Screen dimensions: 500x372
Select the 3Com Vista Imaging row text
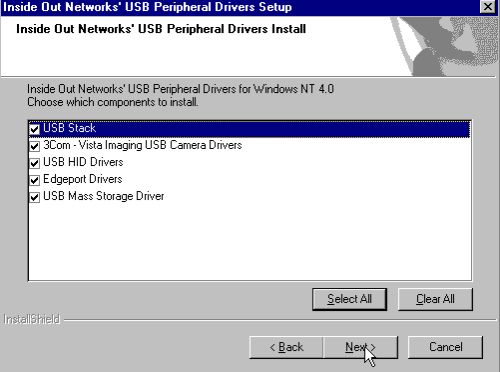pos(143,145)
